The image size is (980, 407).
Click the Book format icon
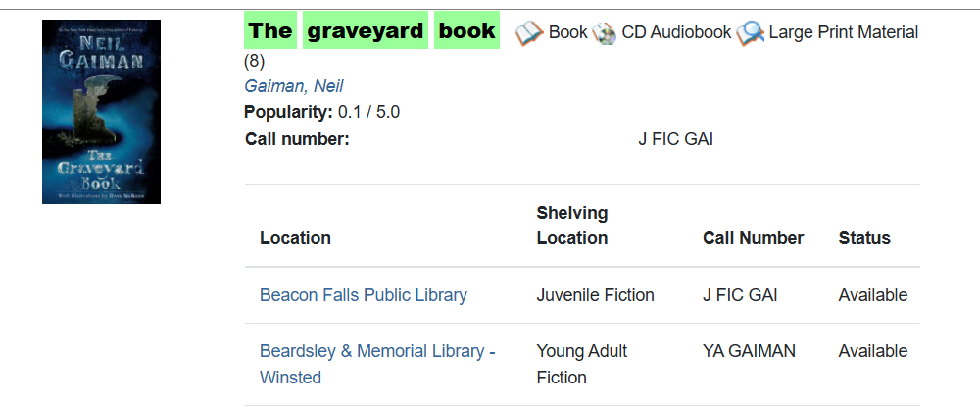coord(529,33)
